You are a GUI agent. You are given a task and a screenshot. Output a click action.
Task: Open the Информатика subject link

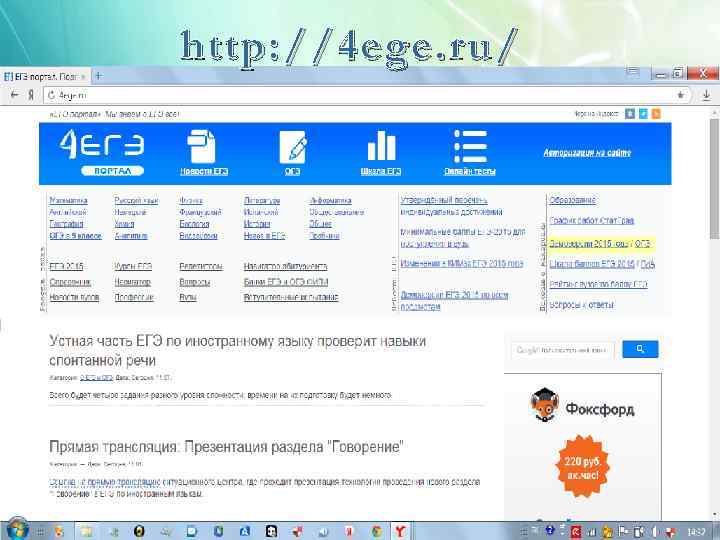[331, 200]
